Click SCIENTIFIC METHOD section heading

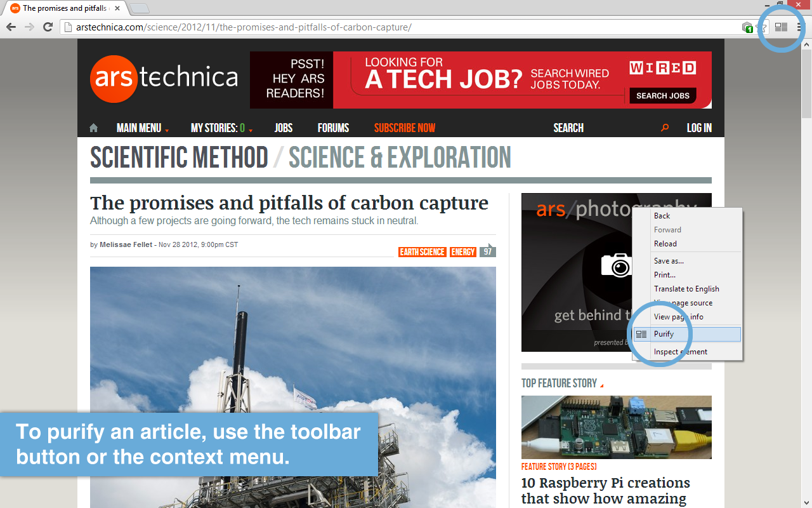click(180, 157)
